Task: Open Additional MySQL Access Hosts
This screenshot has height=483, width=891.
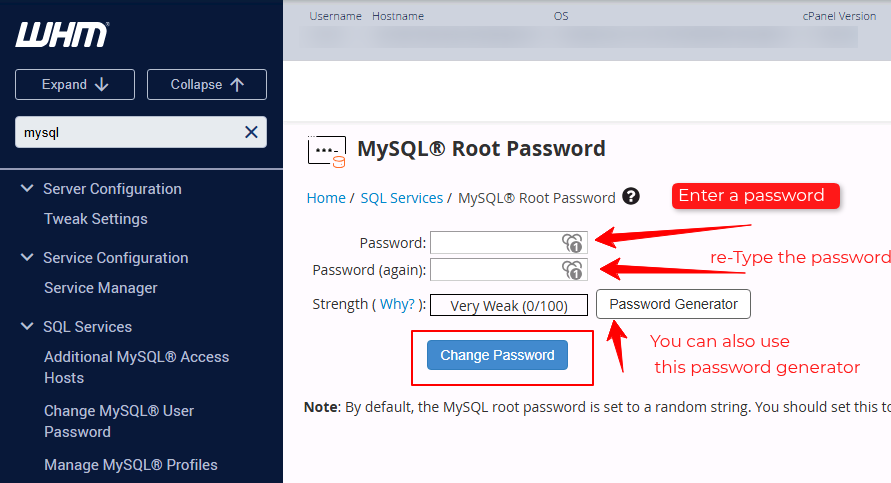Action: pos(136,367)
